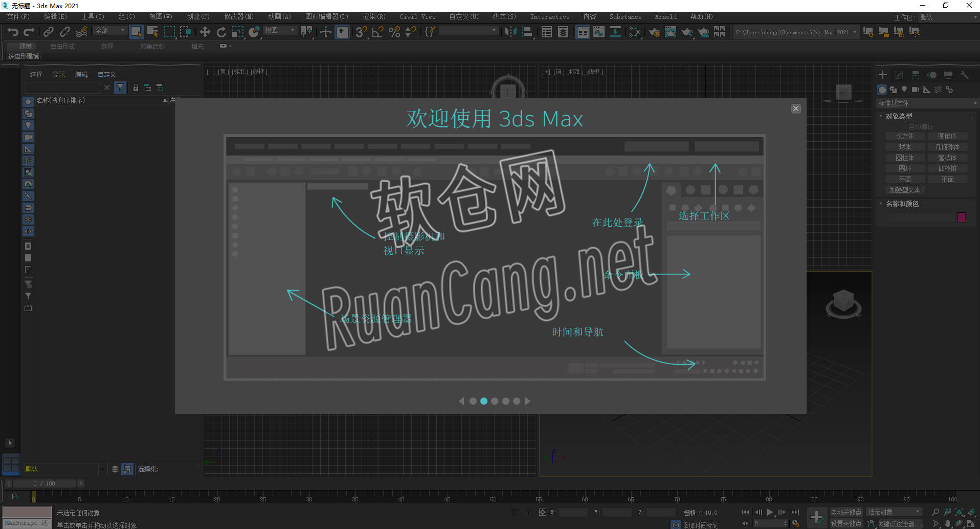The height and width of the screenshot is (529, 980).
Task: Toggle 3D Snaps on
Action: coord(361,32)
